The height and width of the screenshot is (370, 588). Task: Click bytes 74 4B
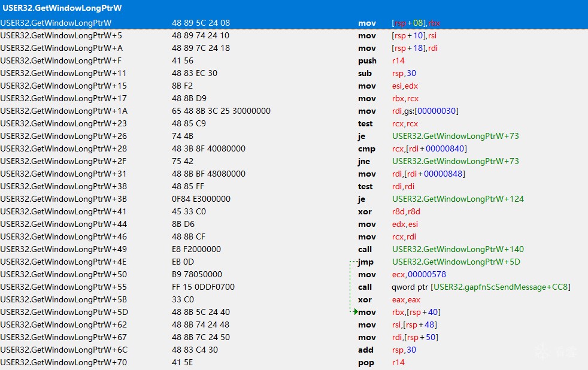pos(182,136)
